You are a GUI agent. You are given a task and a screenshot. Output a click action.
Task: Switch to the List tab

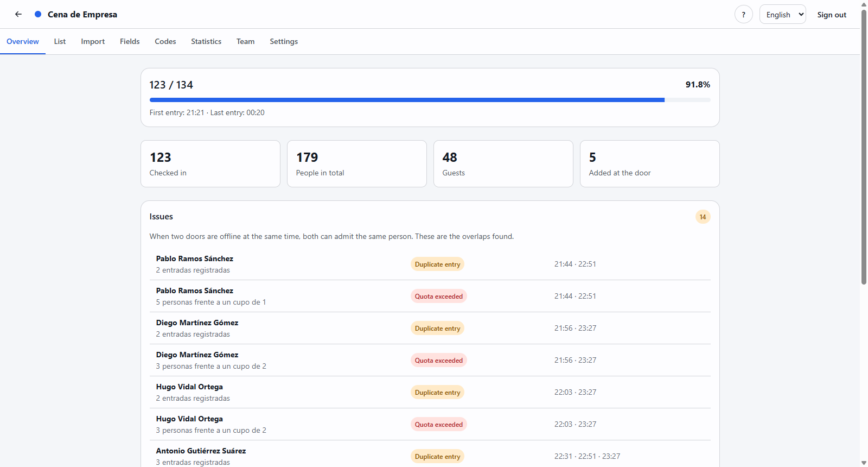(x=60, y=41)
